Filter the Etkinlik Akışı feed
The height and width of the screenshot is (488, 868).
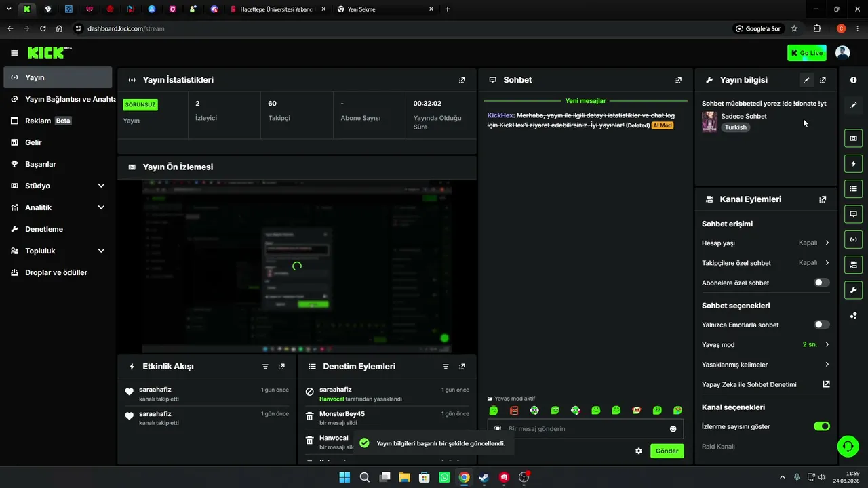point(265,367)
